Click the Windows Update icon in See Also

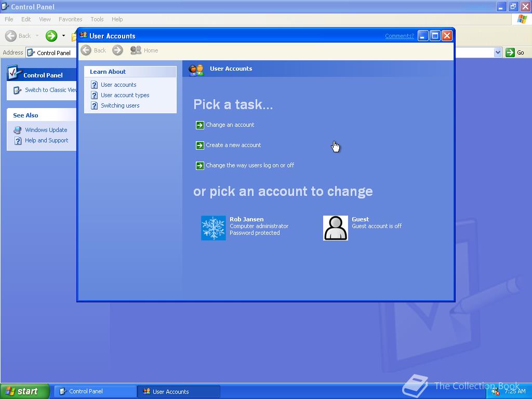tap(18, 130)
